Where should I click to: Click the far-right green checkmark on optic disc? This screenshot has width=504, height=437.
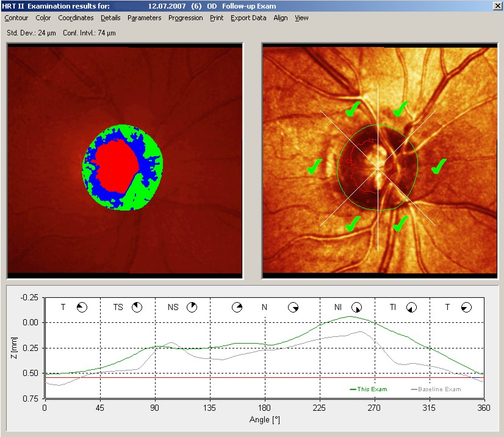click(439, 165)
